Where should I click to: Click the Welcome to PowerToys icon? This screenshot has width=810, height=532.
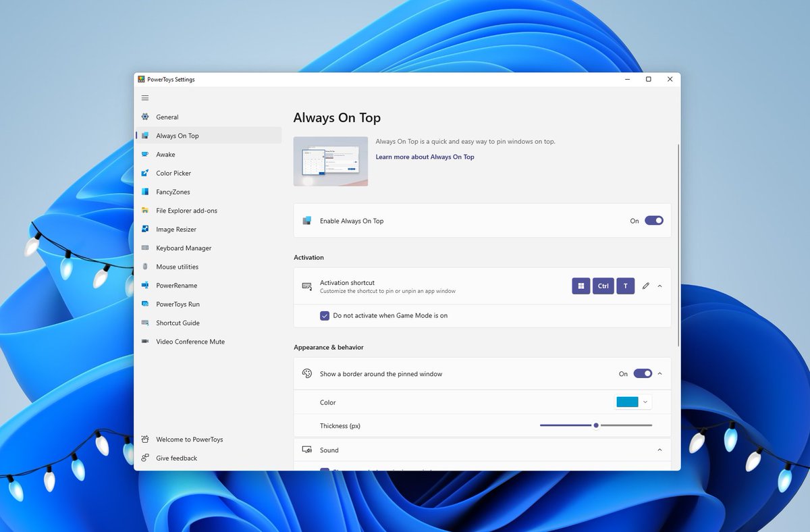tap(145, 440)
